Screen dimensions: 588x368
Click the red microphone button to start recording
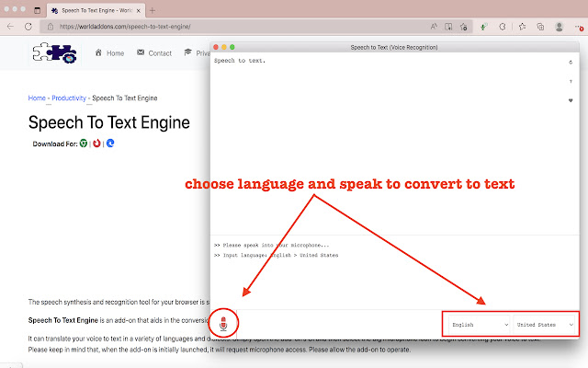tap(223, 323)
